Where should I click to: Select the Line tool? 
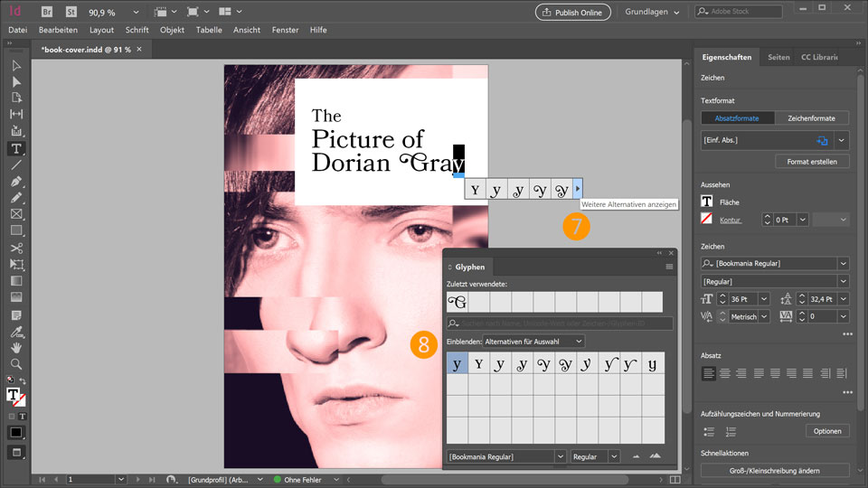pyautogui.click(x=16, y=164)
